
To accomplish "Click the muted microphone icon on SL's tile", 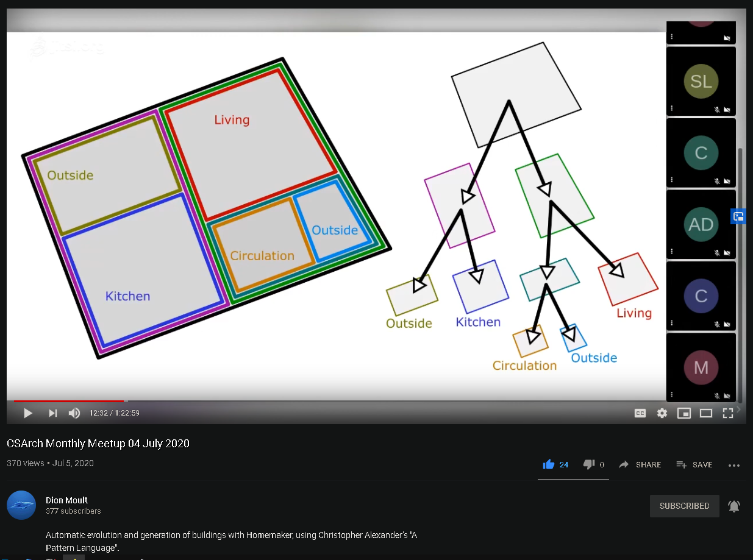I will pyautogui.click(x=718, y=110).
